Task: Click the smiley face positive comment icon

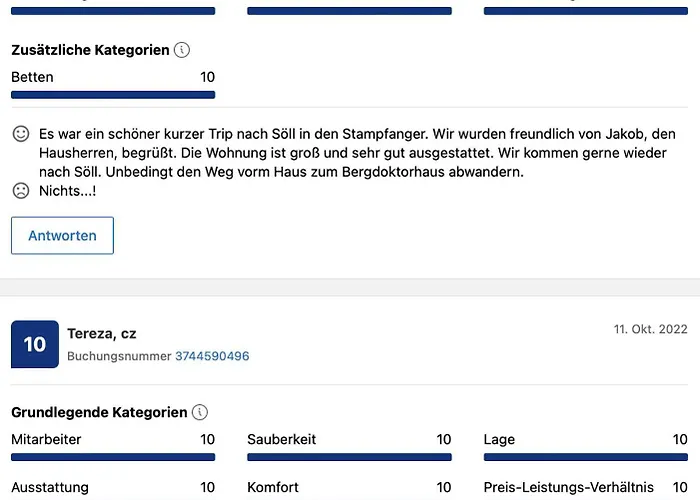Action: (20, 133)
